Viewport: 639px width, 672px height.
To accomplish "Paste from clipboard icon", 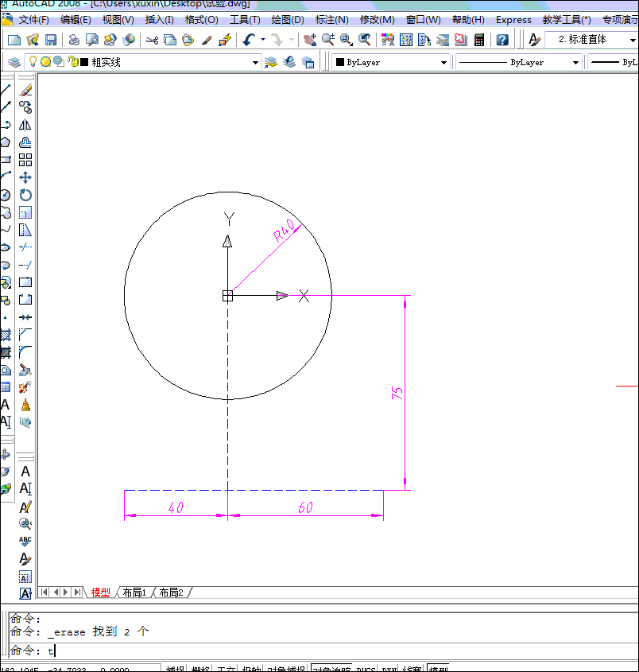I will point(188,40).
